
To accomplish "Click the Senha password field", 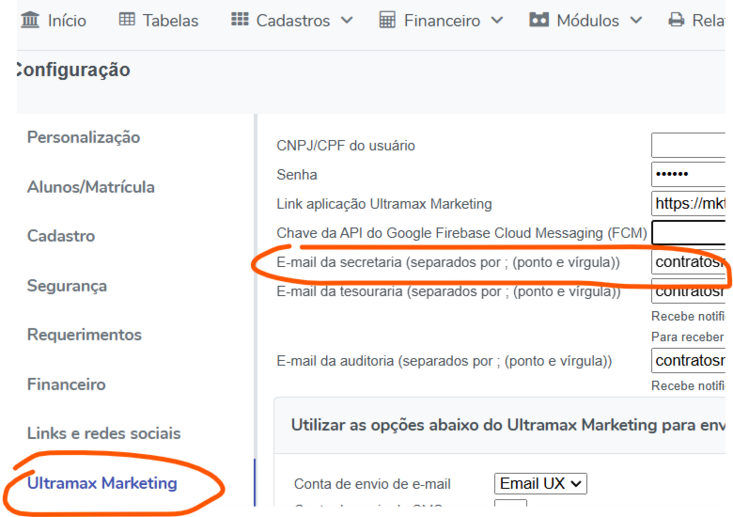I will click(x=688, y=174).
